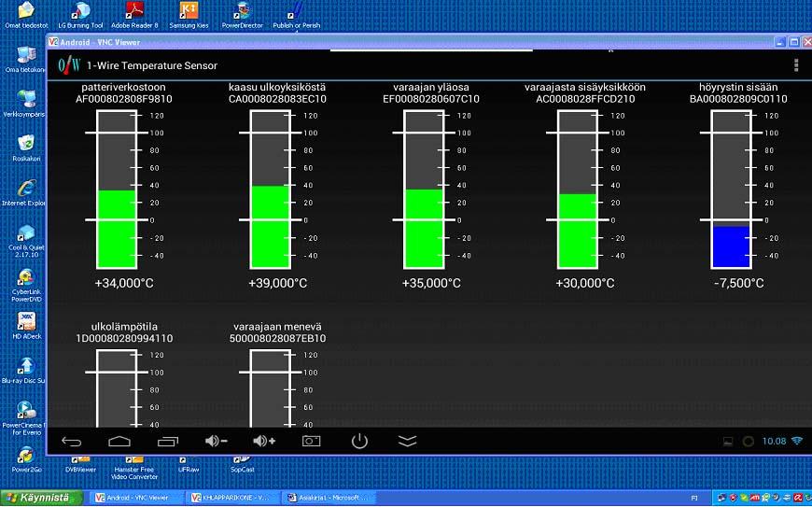Open the Käynnistä start menu

point(39,498)
